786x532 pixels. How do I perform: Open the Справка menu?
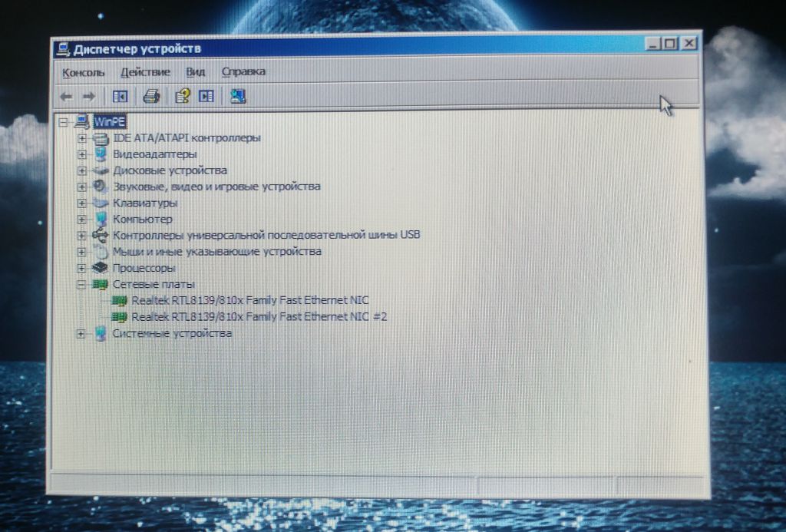[243, 71]
